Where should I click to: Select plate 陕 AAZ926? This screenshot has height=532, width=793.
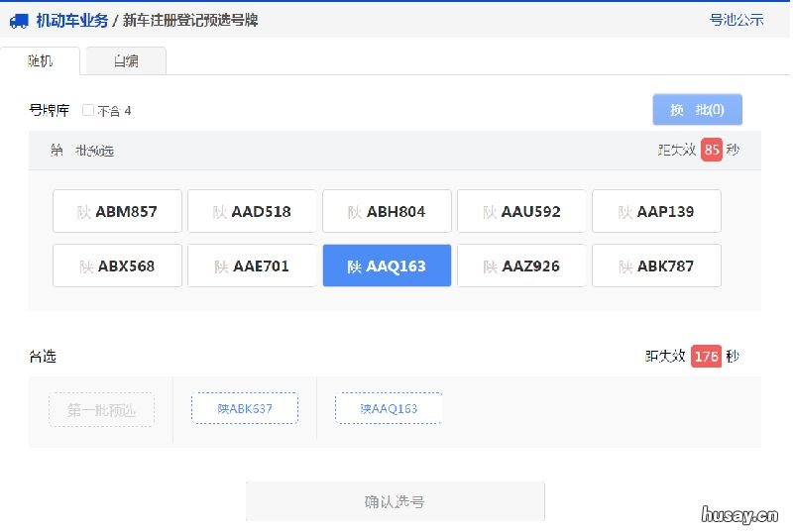(521, 266)
